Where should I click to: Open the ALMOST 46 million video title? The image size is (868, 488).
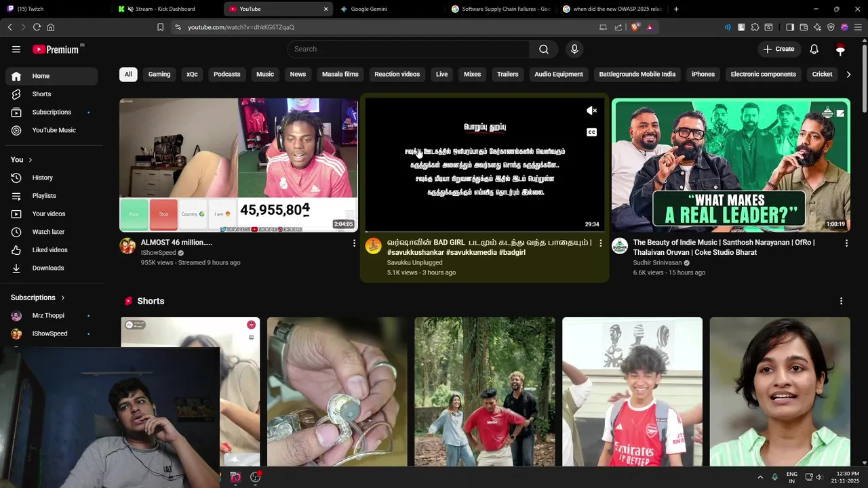[176, 242]
